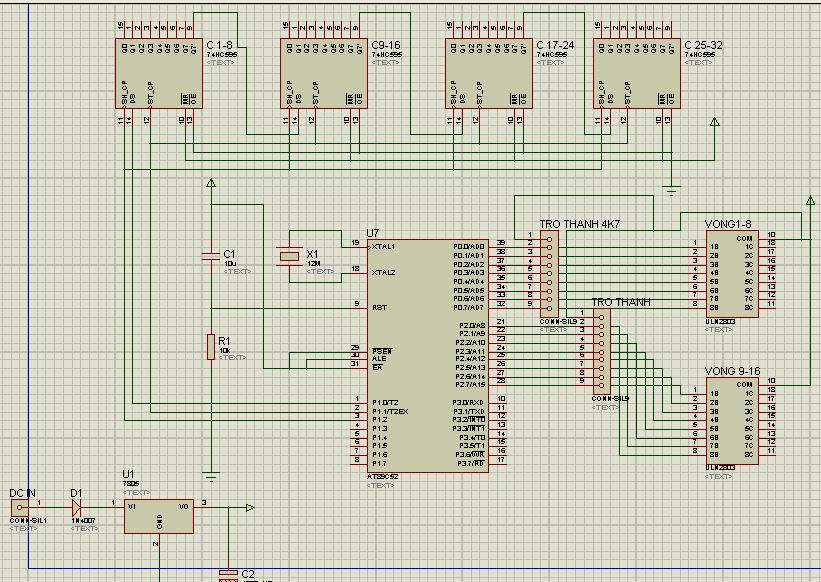Viewport: 821px width, 582px height.
Task: Click the 'P3.0/RXD' pin label
Action: [x=469, y=403]
